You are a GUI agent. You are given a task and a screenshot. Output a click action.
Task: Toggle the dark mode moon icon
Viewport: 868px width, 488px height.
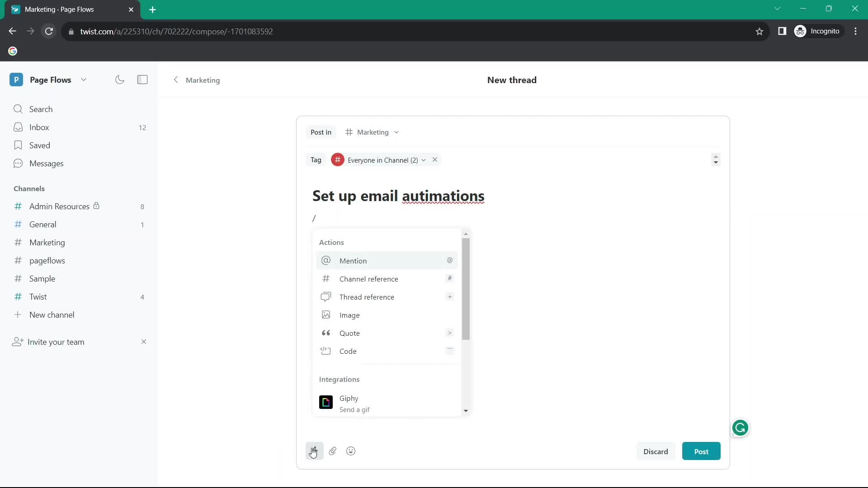(120, 79)
